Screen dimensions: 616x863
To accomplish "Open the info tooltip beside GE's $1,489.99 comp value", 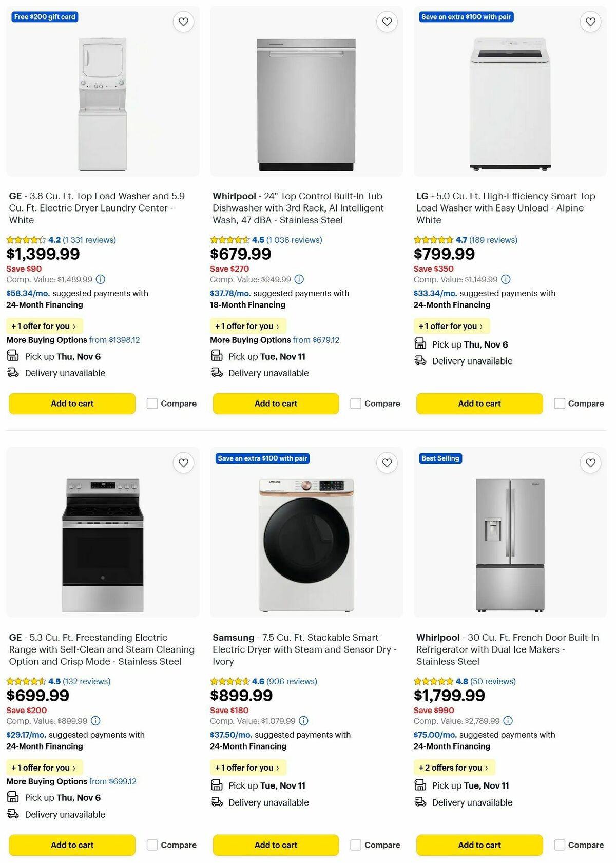I will [100, 279].
